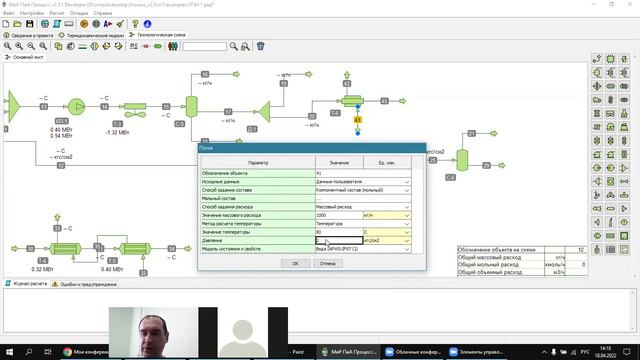Cancel the dialog with Отмена
This screenshot has width=640, height=360.
click(327, 264)
